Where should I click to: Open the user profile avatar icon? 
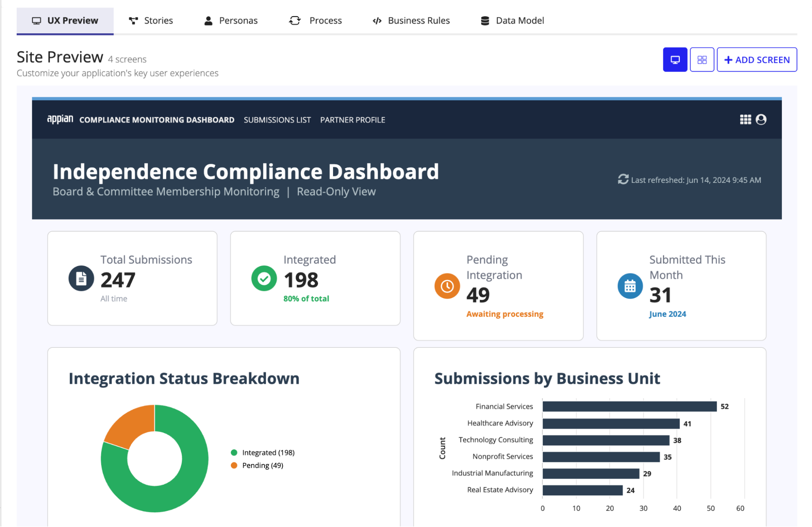(761, 119)
